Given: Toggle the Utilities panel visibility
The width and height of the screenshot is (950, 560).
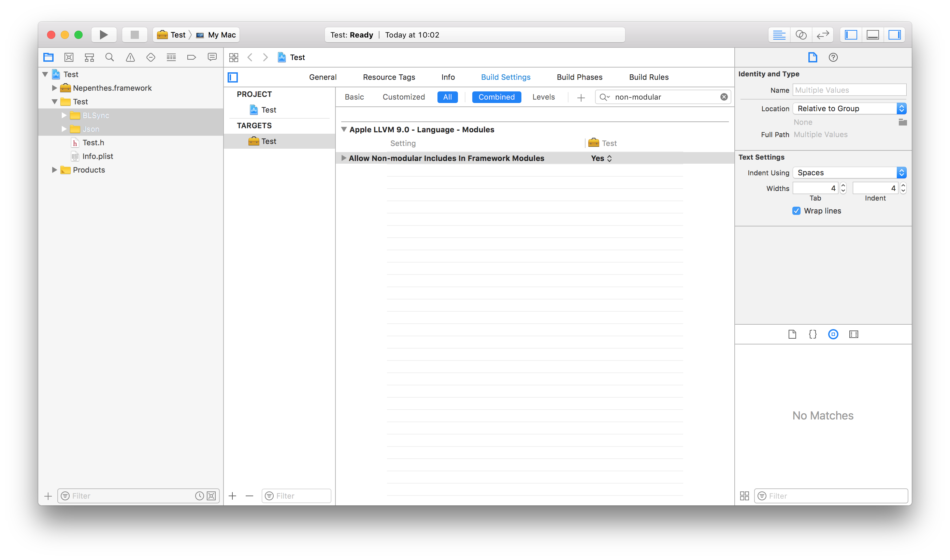Looking at the screenshot, I should tap(894, 35).
